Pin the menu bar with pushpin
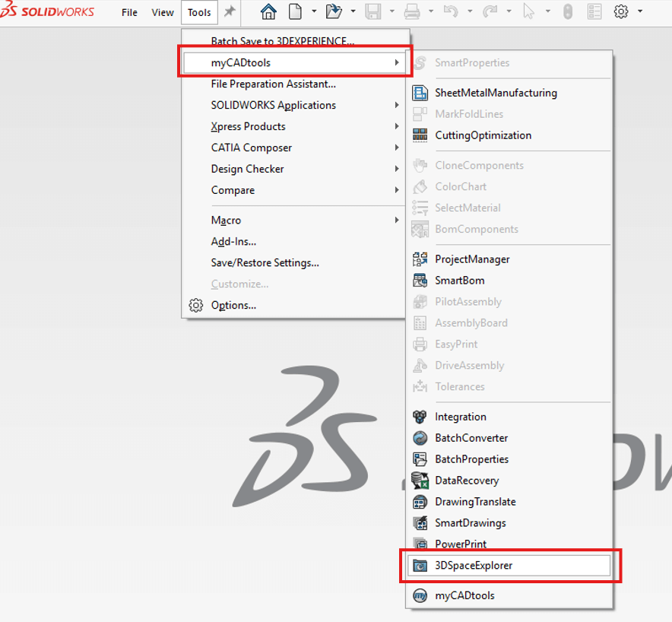Screen dimensions: 672x622 point(229,11)
